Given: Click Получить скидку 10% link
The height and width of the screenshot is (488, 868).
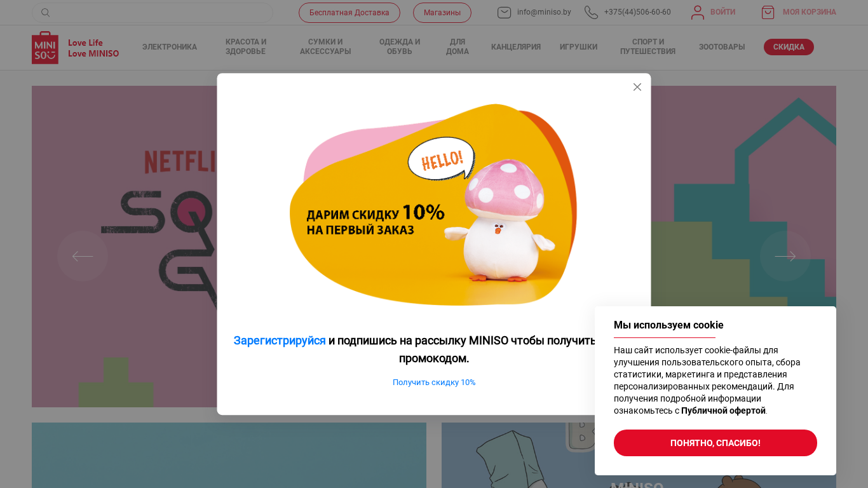Looking at the screenshot, I should pos(434,383).
